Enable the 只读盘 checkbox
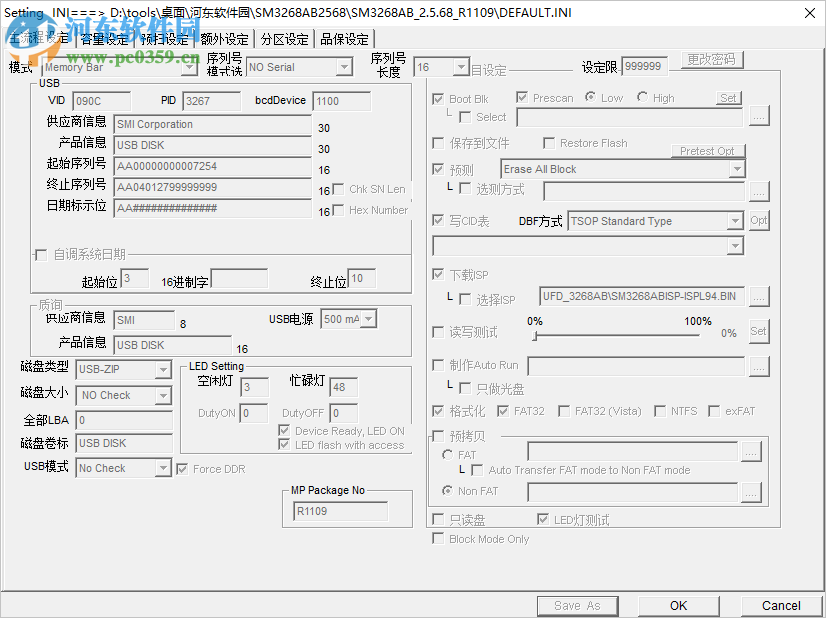This screenshot has width=826, height=618. 437,519
